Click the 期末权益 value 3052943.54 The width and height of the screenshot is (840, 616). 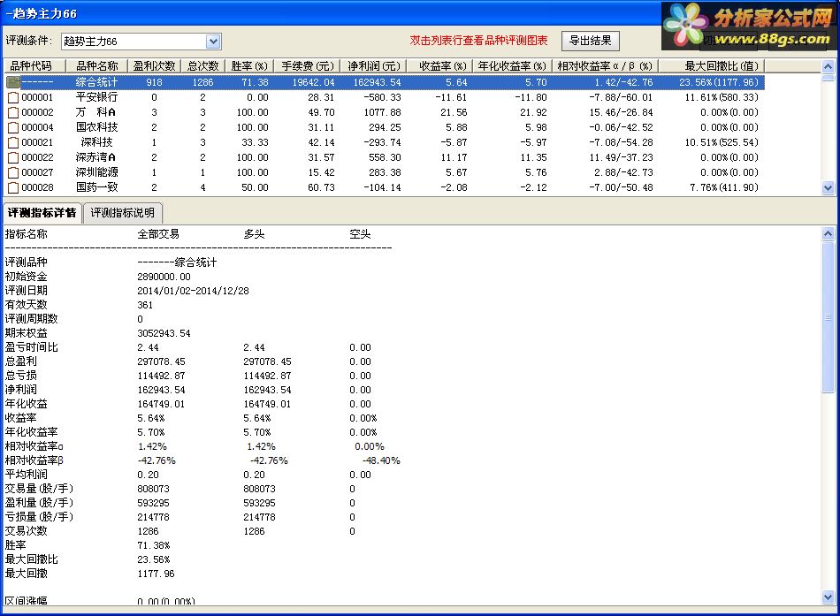[x=164, y=333]
